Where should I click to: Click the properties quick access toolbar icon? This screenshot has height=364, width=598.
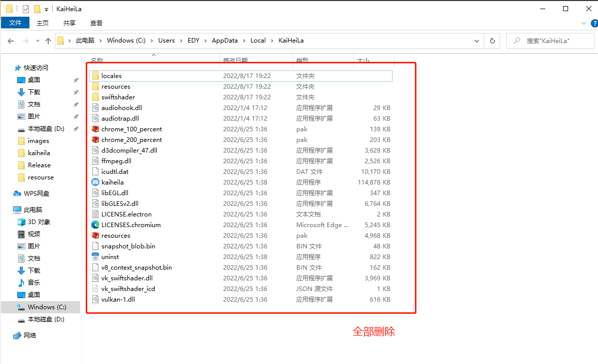click(x=25, y=9)
